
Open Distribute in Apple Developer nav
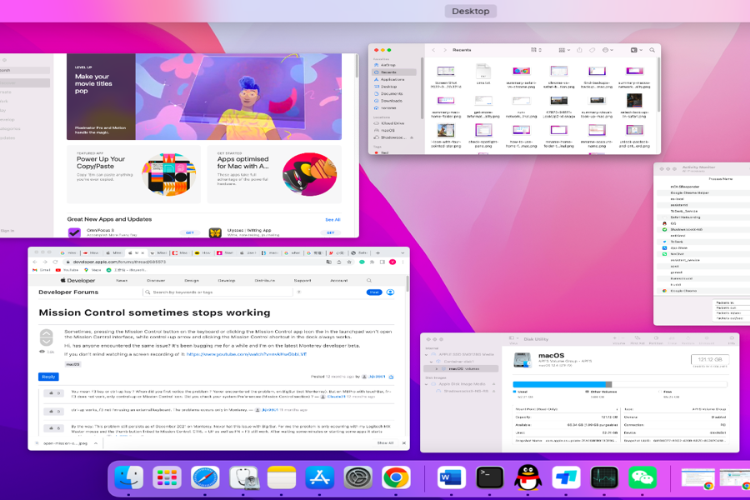click(x=265, y=280)
